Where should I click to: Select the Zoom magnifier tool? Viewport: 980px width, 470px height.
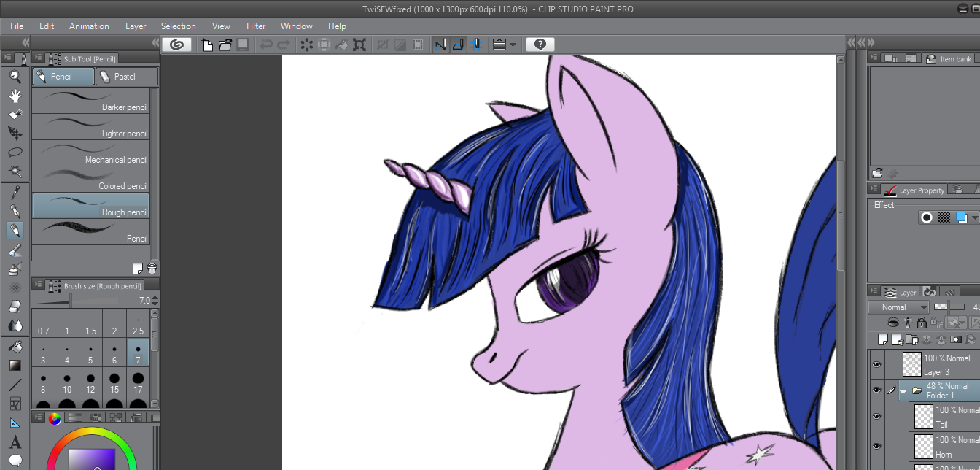point(15,77)
